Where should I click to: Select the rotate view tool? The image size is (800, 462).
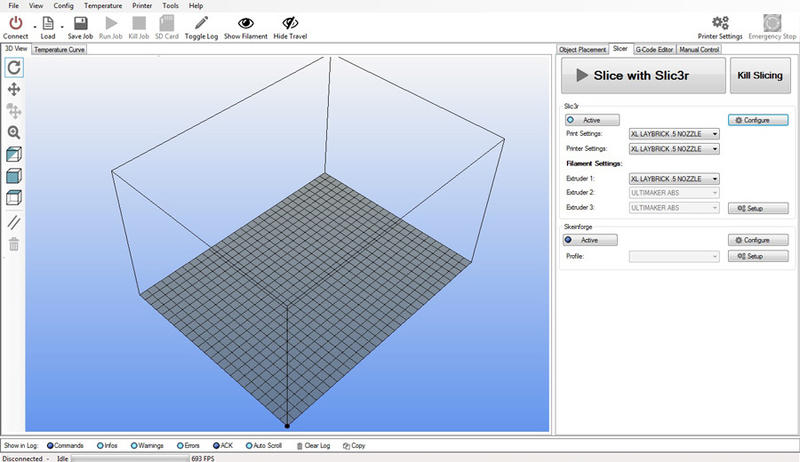click(x=15, y=68)
